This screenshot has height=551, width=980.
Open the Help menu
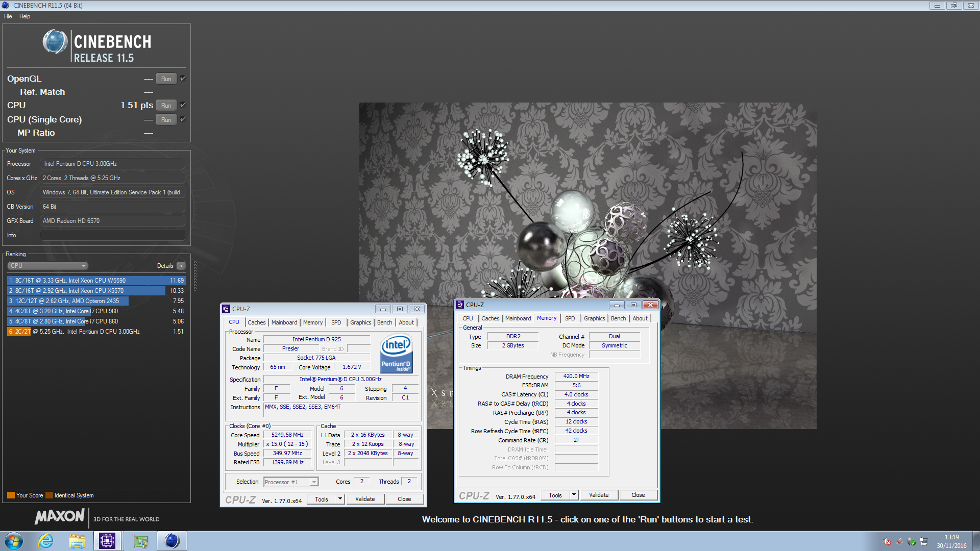(x=24, y=16)
